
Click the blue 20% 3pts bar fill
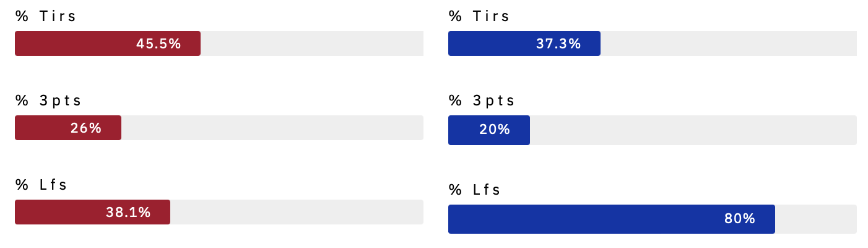[x=489, y=130]
